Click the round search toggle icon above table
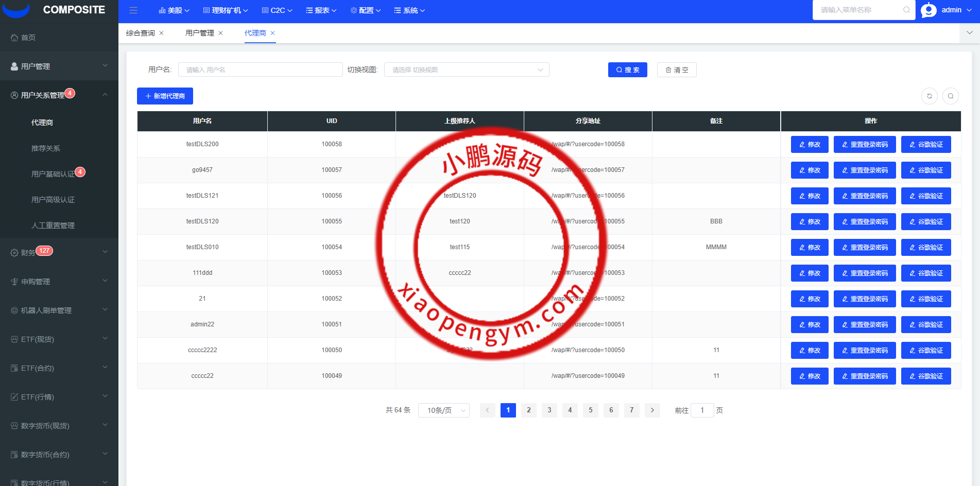The width and height of the screenshot is (980, 486). 951,96
